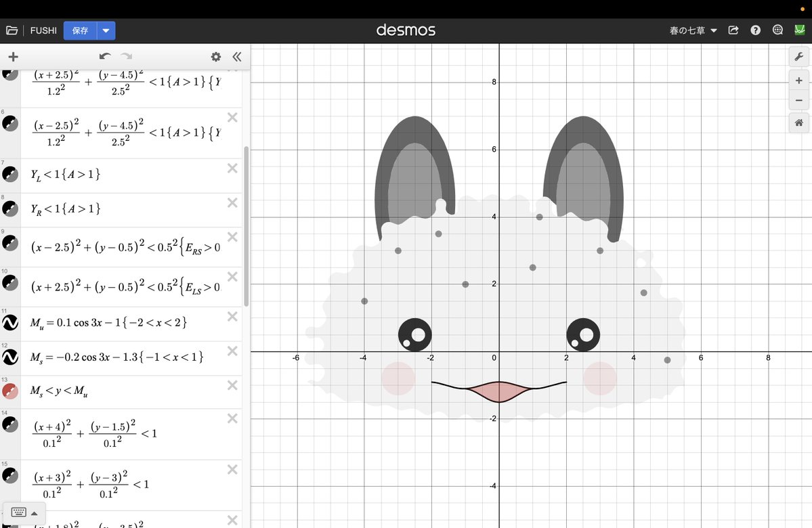
Task: Undo the last change
Action: (x=105, y=56)
